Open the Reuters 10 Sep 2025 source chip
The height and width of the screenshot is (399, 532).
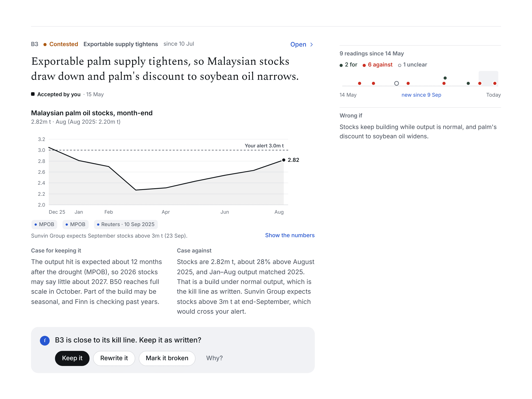click(x=126, y=224)
